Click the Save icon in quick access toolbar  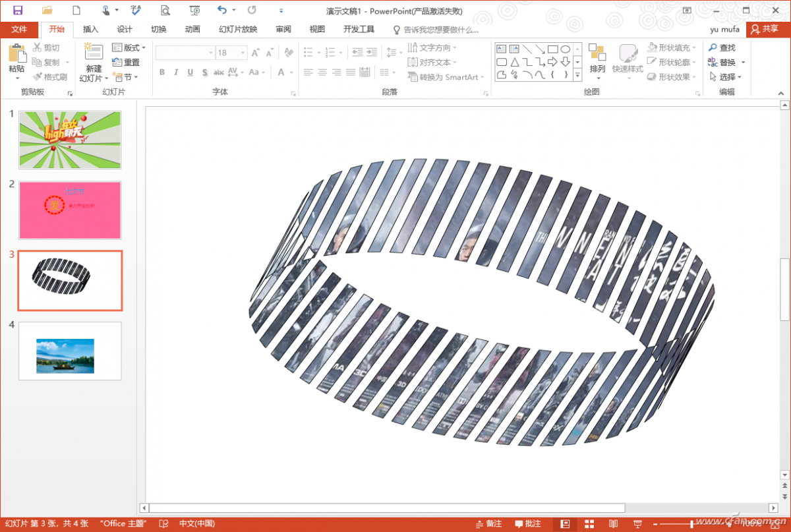click(x=18, y=11)
